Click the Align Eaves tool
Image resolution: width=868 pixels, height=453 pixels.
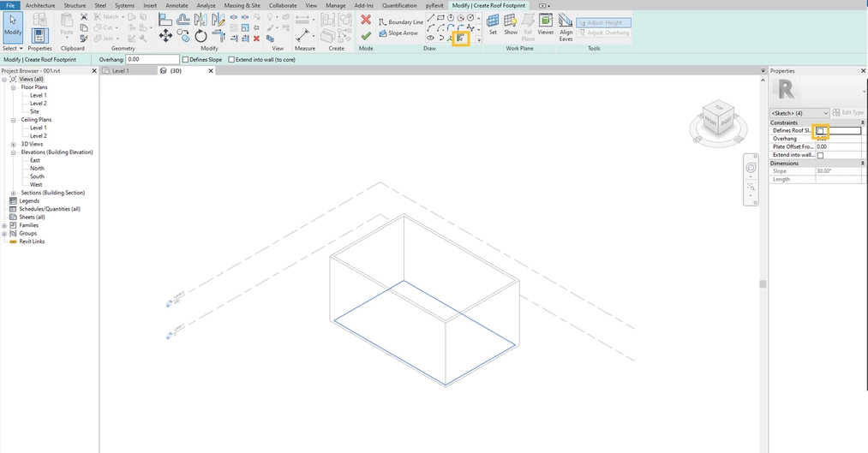pos(566,26)
